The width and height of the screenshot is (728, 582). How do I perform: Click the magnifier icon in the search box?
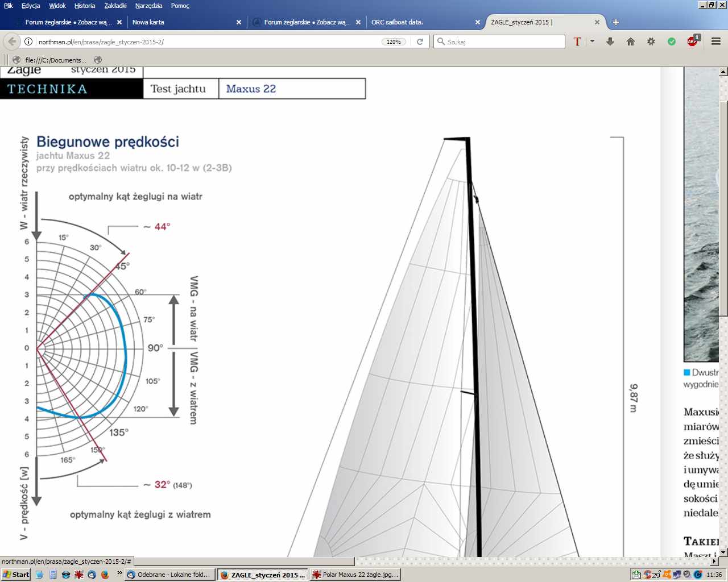tap(441, 41)
